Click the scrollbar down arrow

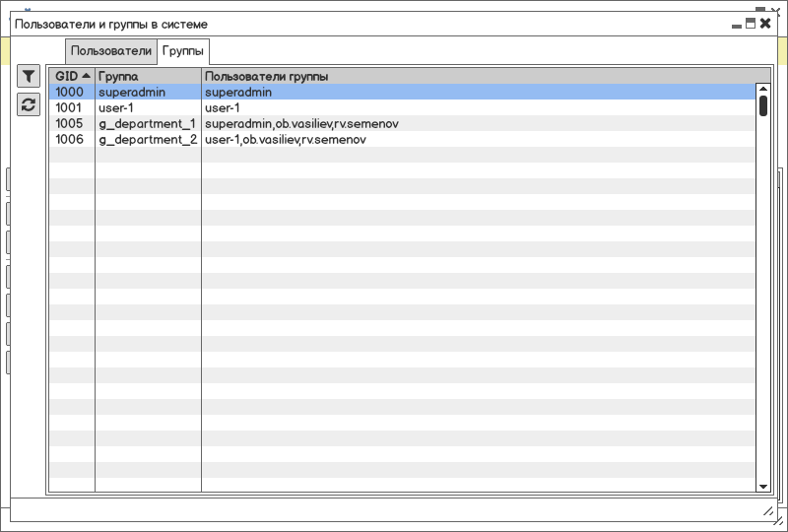coord(763,487)
